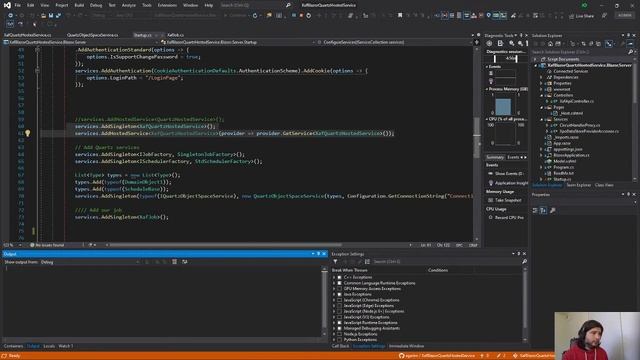Viewport: 640px width, 360px height.
Task: Click the diagnostics session timeline ruler
Action: (506, 59)
